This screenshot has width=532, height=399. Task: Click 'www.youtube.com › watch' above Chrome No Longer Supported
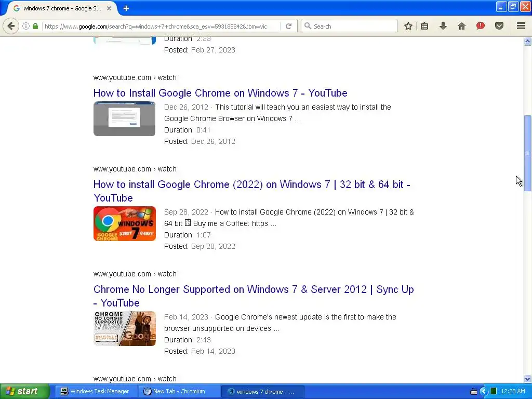pos(135,274)
